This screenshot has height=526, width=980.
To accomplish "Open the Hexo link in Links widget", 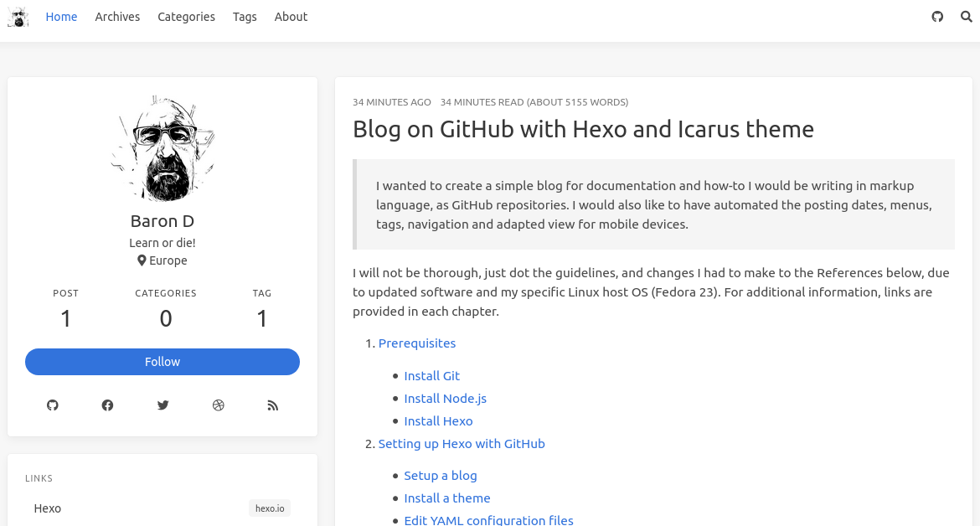I will pos(48,508).
